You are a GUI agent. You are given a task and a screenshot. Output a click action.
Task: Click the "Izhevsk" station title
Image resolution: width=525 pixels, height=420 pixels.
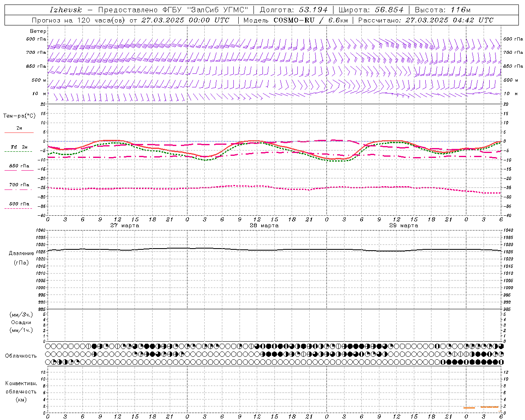(x=66, y=10)
